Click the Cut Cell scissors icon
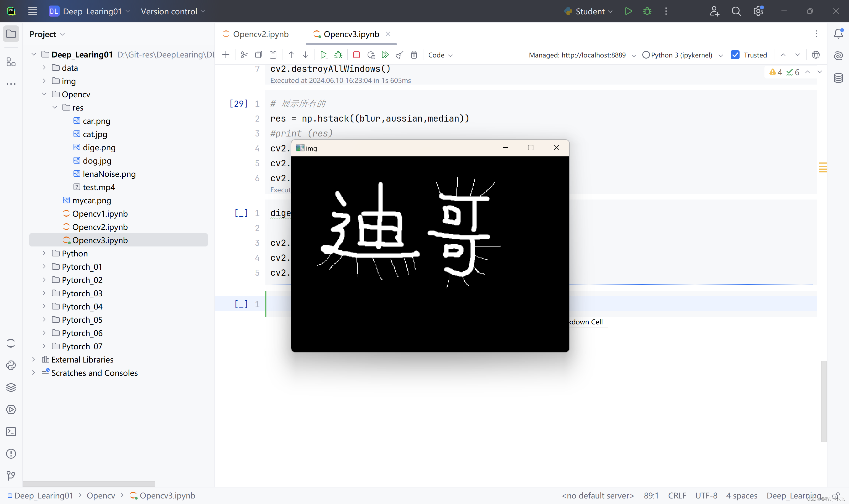 tap(244, 55)
